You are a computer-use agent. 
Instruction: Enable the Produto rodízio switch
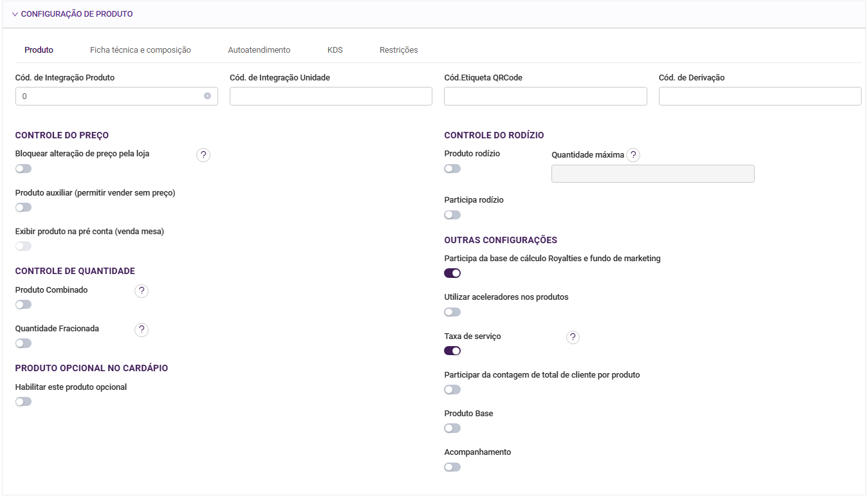click(452, 169)
